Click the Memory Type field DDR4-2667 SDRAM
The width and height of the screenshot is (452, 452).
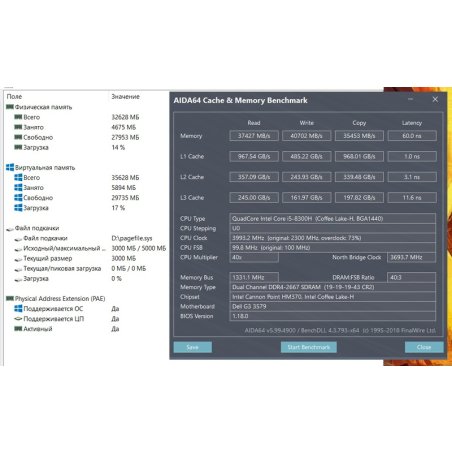333,287
